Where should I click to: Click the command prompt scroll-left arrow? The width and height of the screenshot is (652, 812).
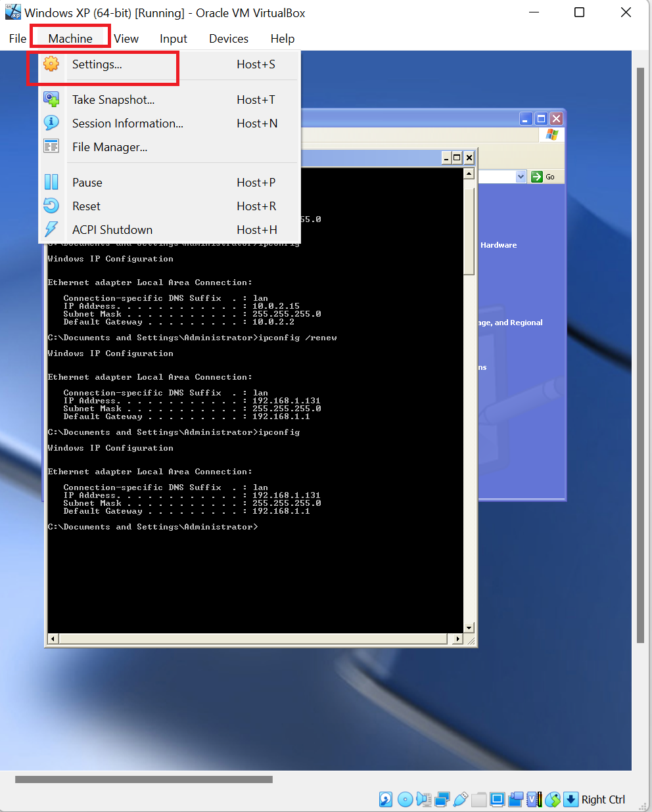(x=53, y=639)
